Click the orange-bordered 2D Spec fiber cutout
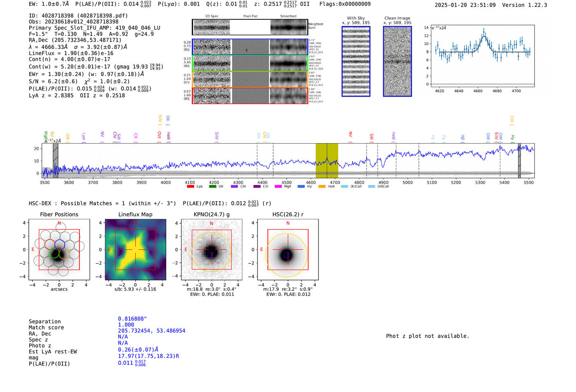The height and width of the screenshot is (392, 576). click(212, 79)
